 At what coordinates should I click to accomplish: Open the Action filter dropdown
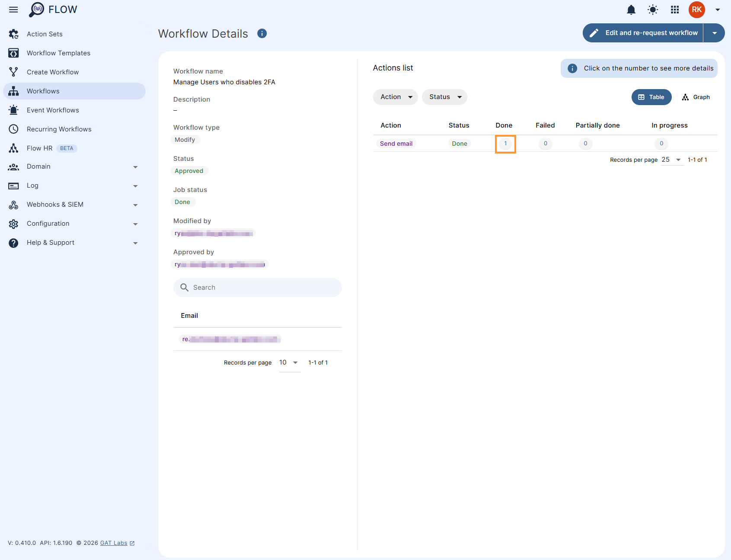click(395, 97)
